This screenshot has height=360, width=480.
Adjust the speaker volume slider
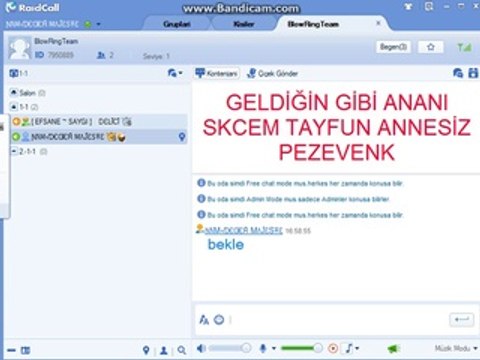(230, 348)
